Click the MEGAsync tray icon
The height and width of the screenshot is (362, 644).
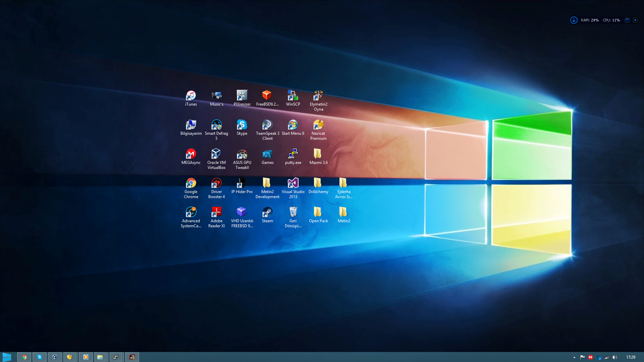click(591, 357)
